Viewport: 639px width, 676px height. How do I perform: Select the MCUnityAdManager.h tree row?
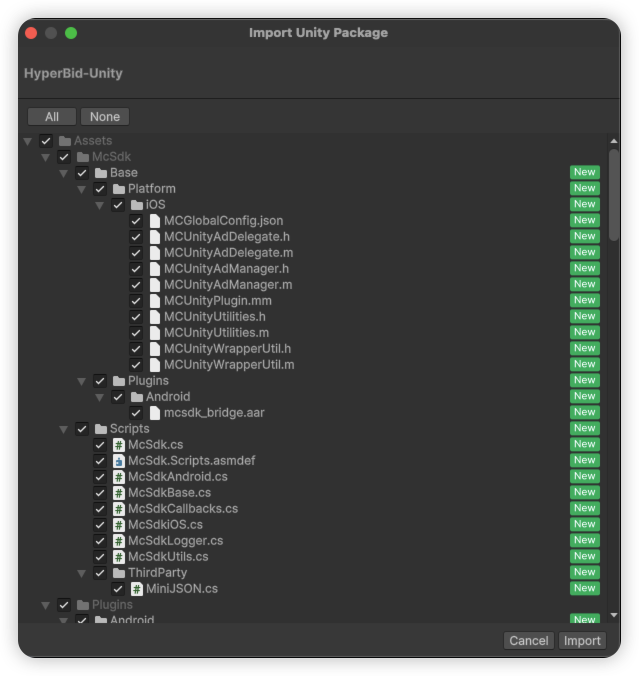click(226, 269)
